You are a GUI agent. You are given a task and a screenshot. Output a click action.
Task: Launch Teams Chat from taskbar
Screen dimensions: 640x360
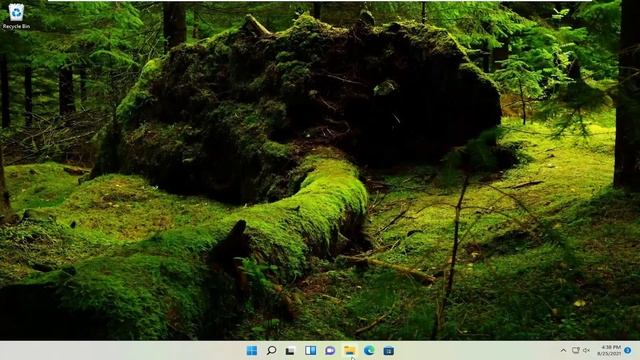pyautogui.click(x=330, y=350)
